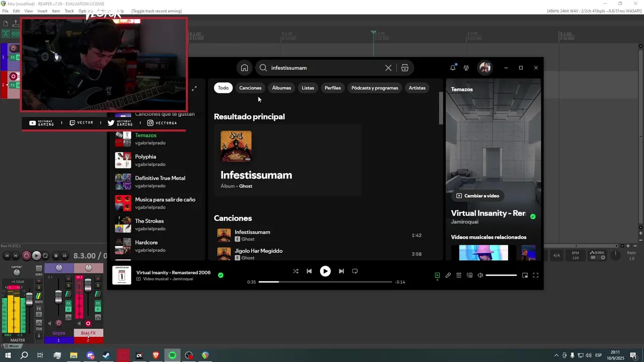Image resolution: width=644 pixels, height=362 pixels.
Task: Click Spotify play button
Action: click(x=326, y=271)
